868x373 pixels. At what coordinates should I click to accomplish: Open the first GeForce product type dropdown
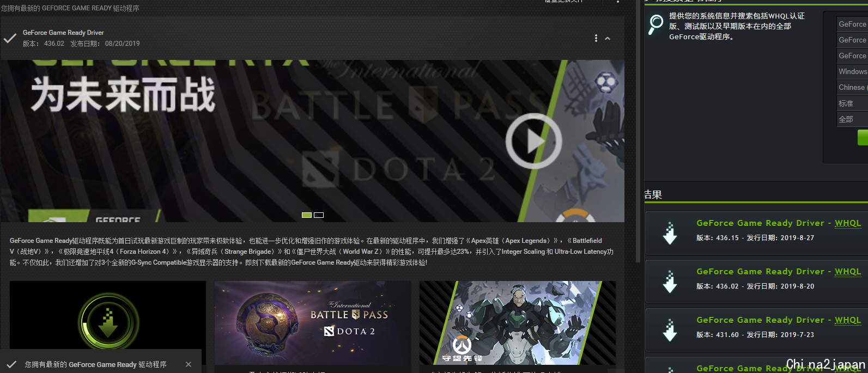click(x=852, y=24)
